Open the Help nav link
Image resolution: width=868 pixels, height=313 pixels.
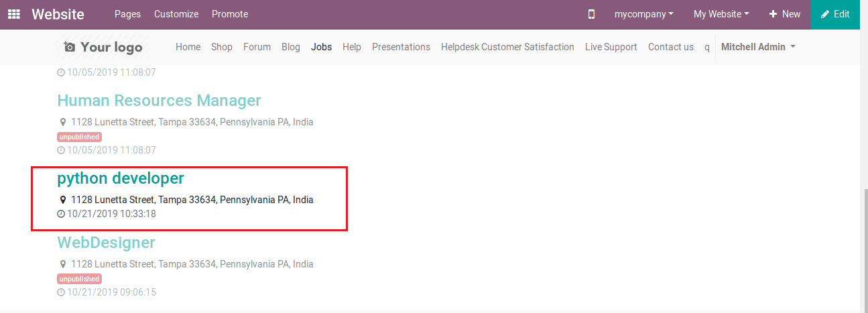(x=352, y=47)
